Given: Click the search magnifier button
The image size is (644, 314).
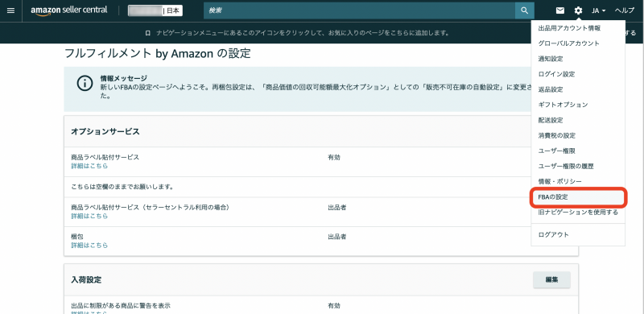Looking at the screenshot, I should point(525,10).
